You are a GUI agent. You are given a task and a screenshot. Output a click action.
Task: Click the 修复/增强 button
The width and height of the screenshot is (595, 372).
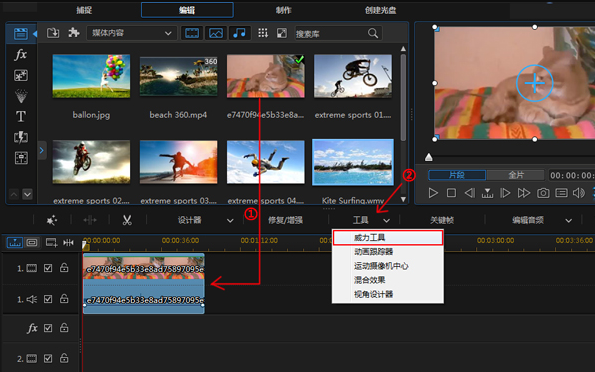pyautogui.click(x=285, y=220)
